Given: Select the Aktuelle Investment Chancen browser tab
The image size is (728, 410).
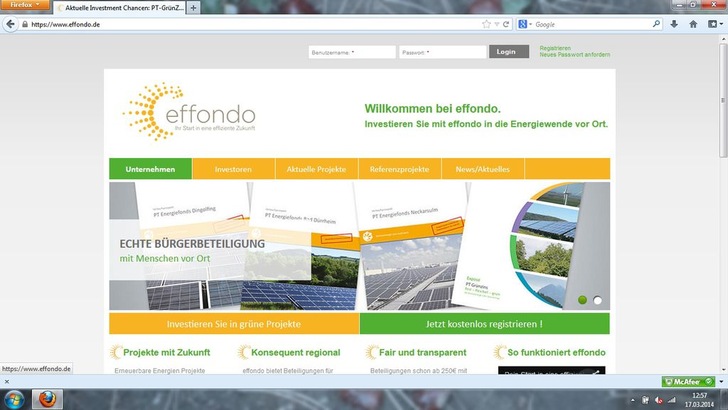Looking at the screenshot, I should [120, 7].
